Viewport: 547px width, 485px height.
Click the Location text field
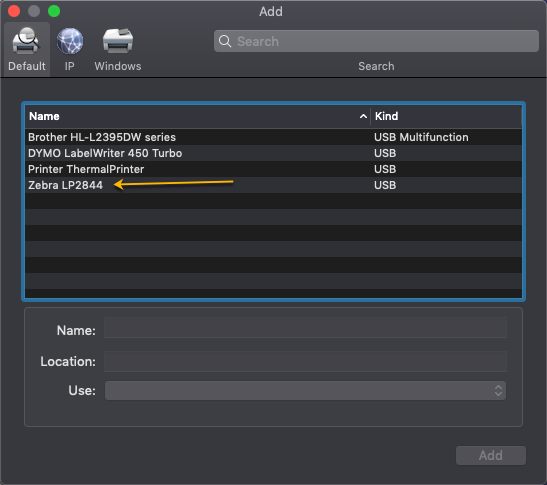click(x=305, y=361)
